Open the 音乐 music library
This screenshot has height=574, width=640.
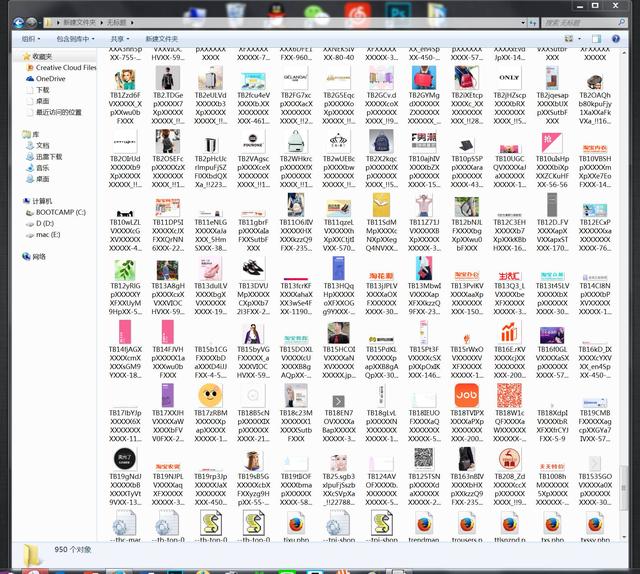[x=42, y=167]
